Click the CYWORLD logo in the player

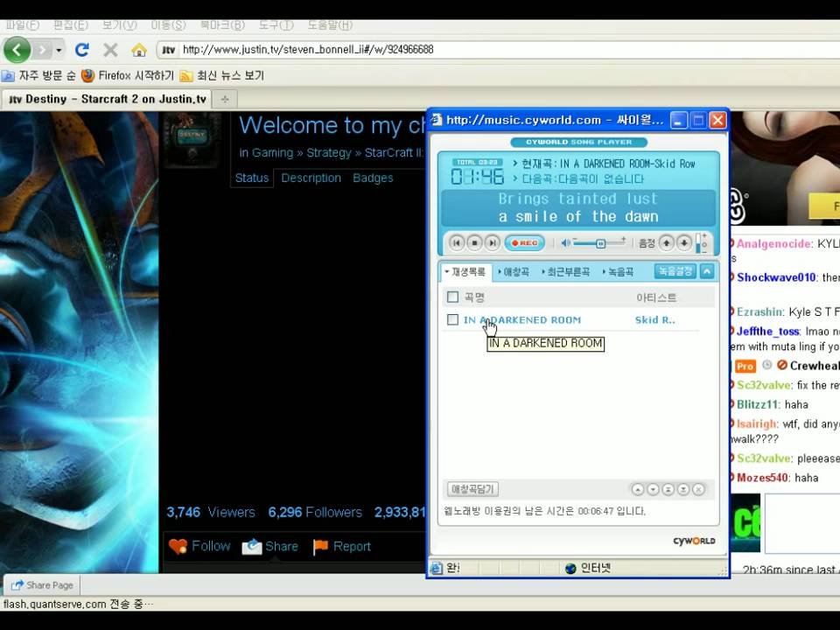point(694,541)
